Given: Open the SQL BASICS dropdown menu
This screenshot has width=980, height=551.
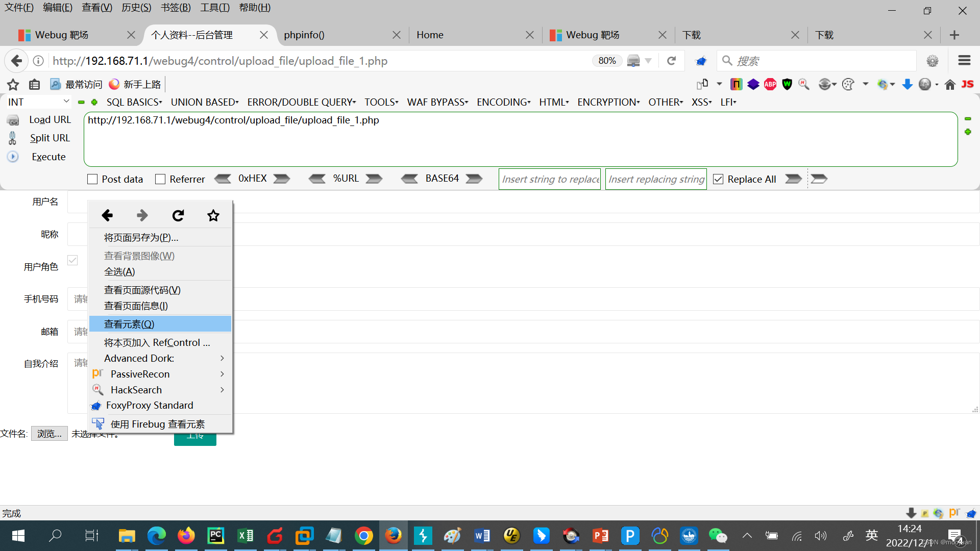Looking at the screenshot, I should tap(134, 103).
